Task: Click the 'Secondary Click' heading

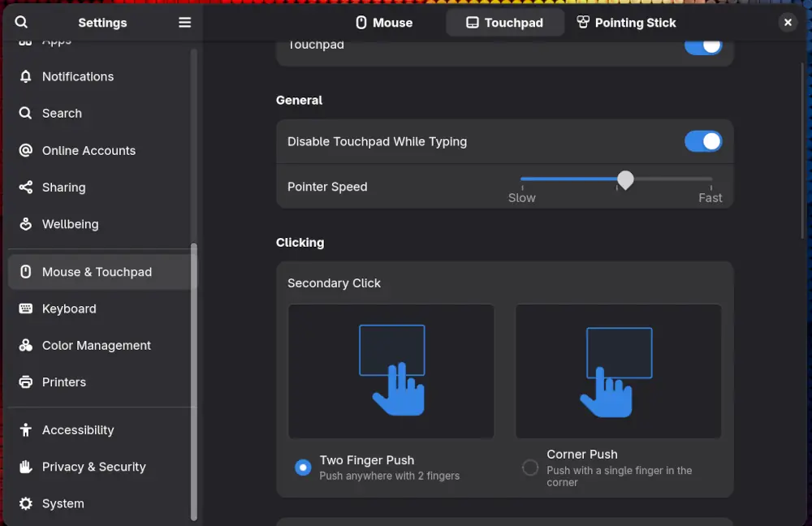Action: coord(334,283)
